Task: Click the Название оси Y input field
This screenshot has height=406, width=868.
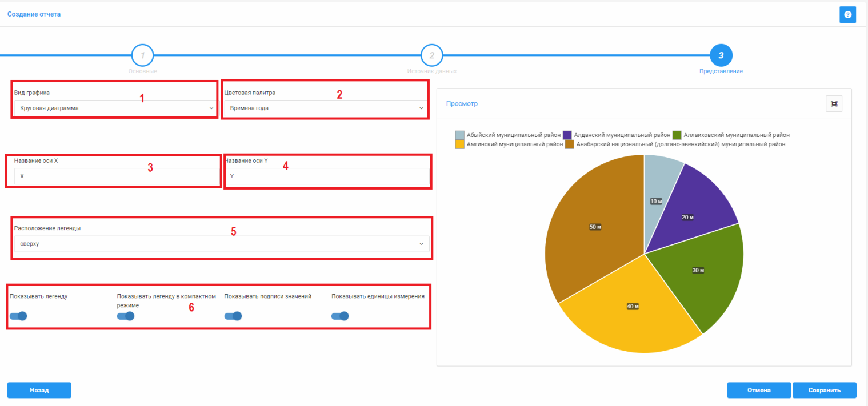Action: pos(327,176)
